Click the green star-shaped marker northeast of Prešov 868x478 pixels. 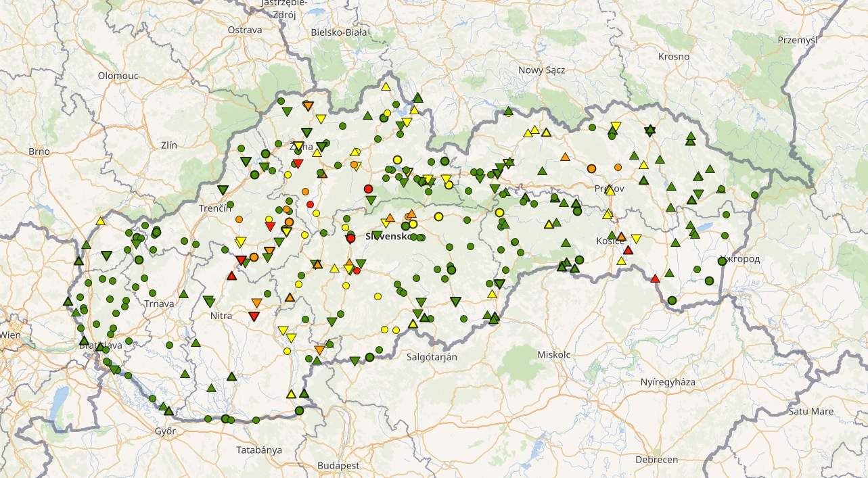pyautogui.click(x=649, y=130)
